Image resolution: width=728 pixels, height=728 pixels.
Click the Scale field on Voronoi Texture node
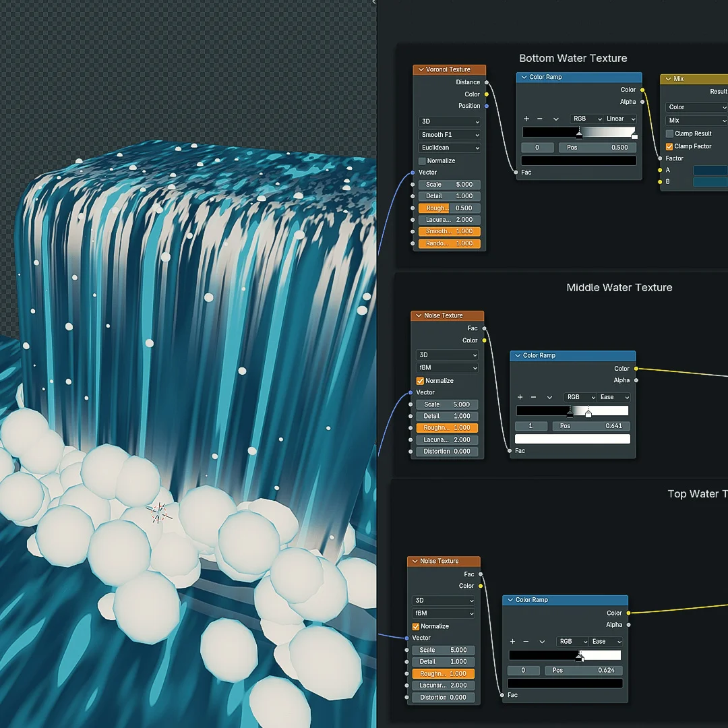pos(450,185)
